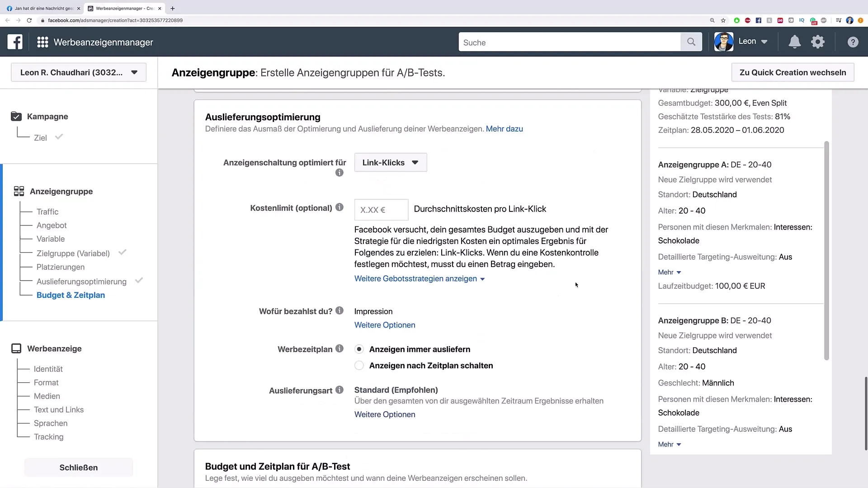Click Schließen button
Screen dimensions: 868x488
pyautogui.click(x=79, y=467)
